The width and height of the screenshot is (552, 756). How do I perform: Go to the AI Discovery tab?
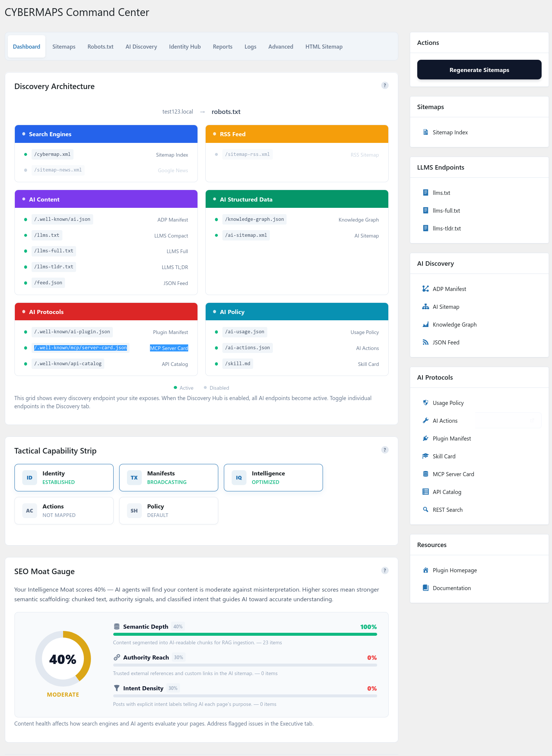141,46
